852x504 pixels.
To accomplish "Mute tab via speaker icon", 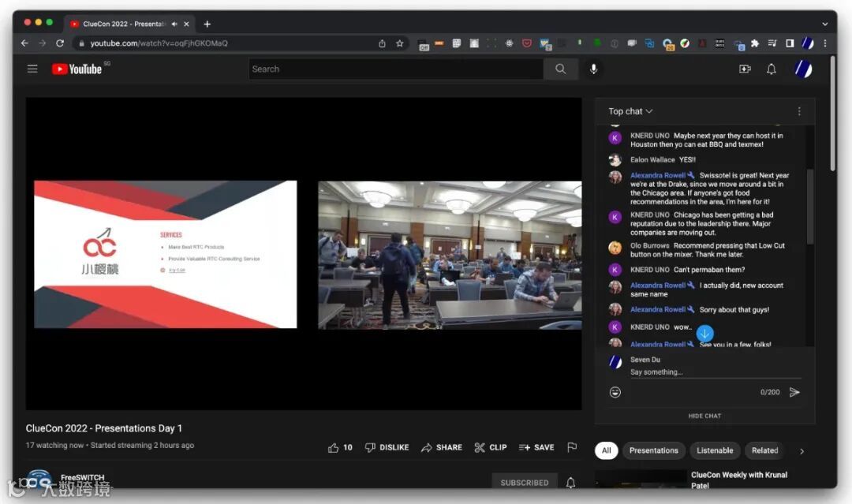I will pyautogui.click(x=174, y=24).
